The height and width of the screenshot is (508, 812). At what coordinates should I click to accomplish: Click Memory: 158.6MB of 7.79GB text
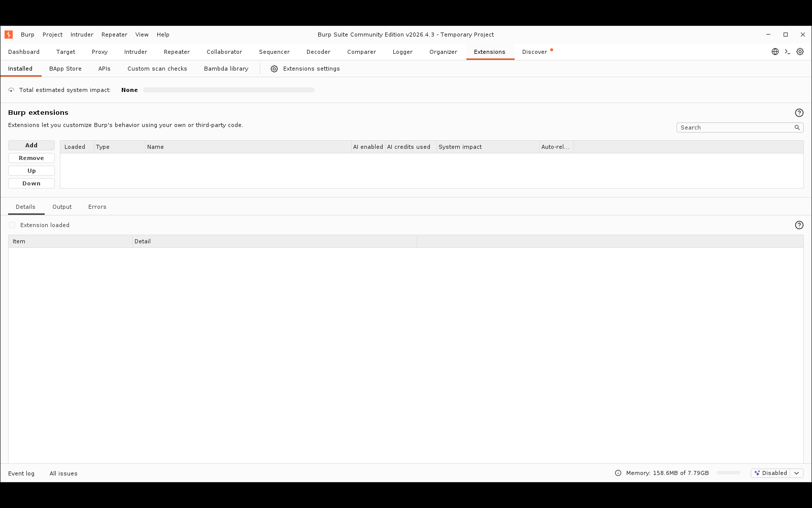[667, 473]
